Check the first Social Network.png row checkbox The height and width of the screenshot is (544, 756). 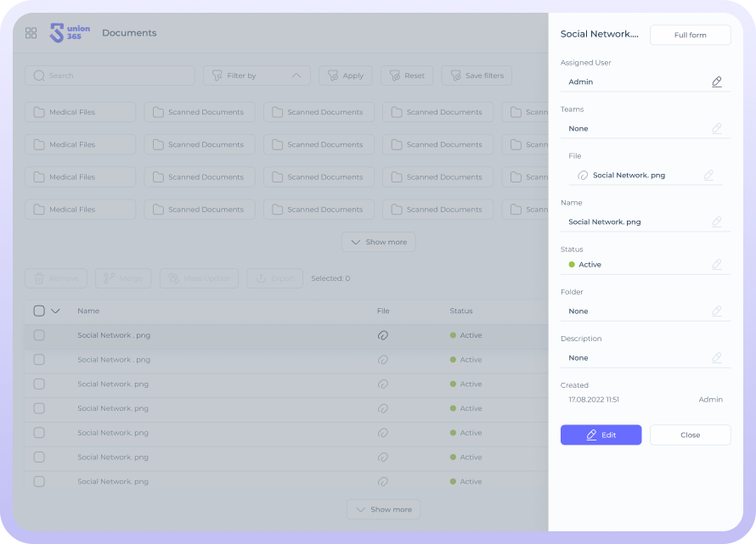click(39, 335)
